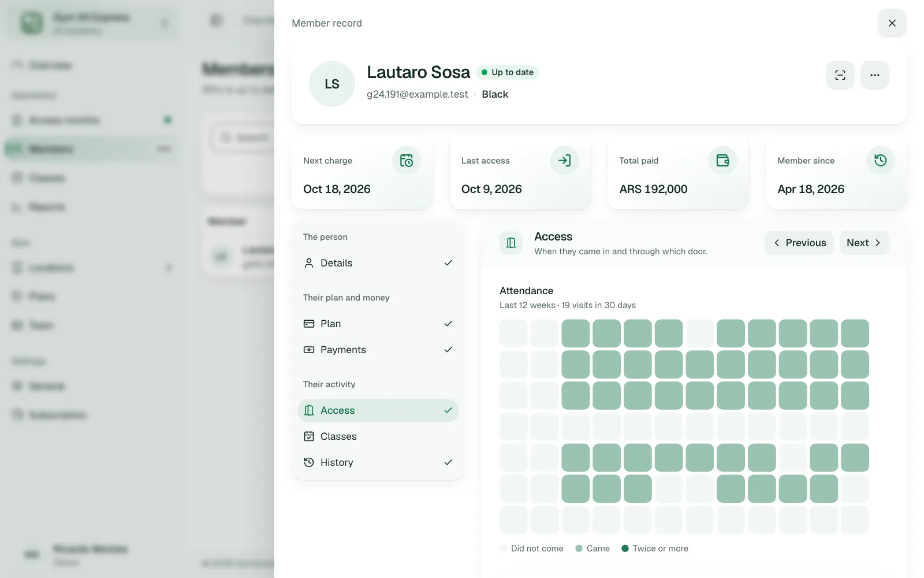Click the Member since history clock icon
Screen dimensions: 924x578
tap(881, 161)
